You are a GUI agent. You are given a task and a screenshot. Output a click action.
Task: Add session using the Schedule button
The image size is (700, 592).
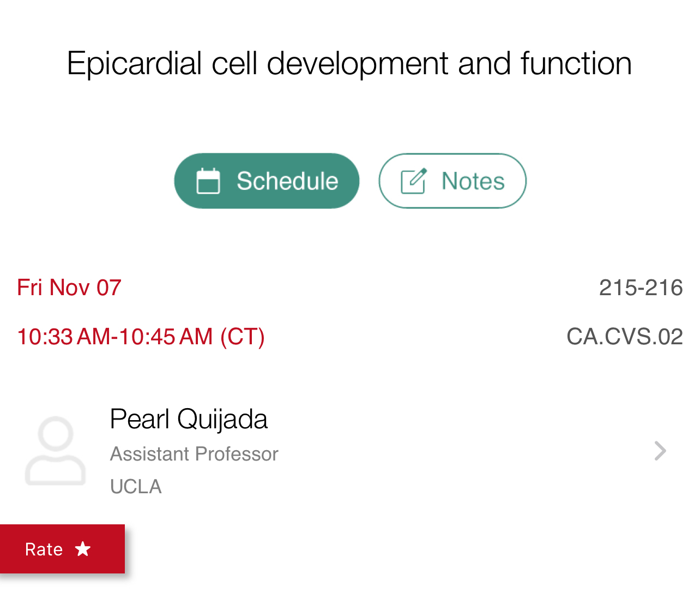(x=267, y=181)
